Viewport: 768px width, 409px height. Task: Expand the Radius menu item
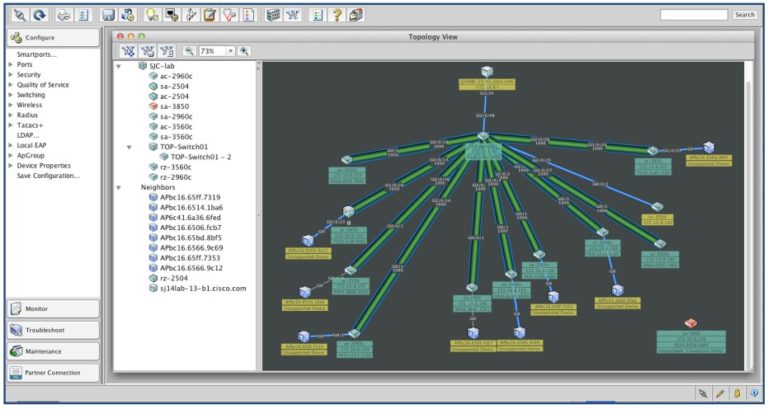click(x=10, y=115)
